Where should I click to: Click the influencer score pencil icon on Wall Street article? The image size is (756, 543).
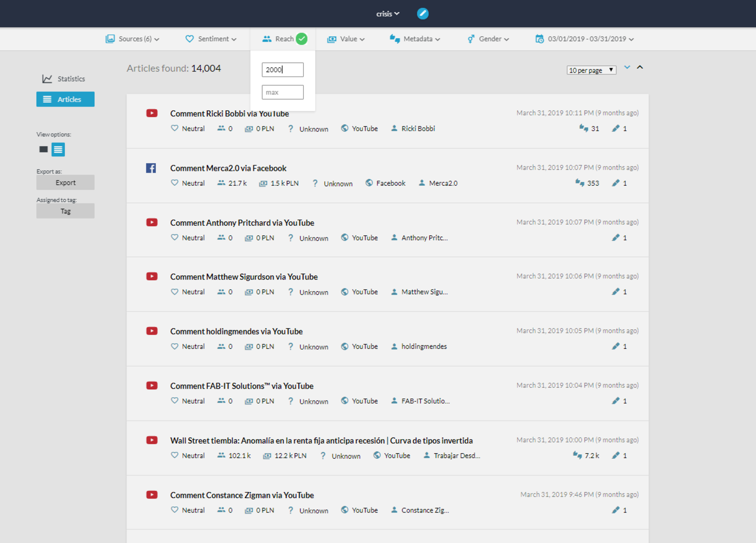[x=616, y=455]
